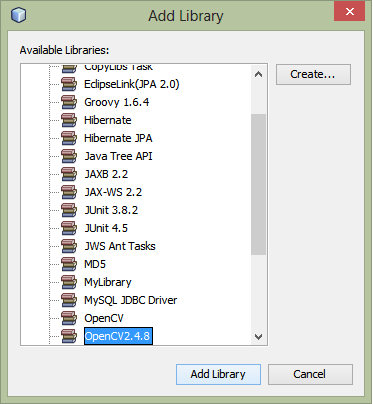This screenshot has width=373, height=404.
Task: Select the highlighted OpenCV2.4.8 entry
Action: point(118,336)
